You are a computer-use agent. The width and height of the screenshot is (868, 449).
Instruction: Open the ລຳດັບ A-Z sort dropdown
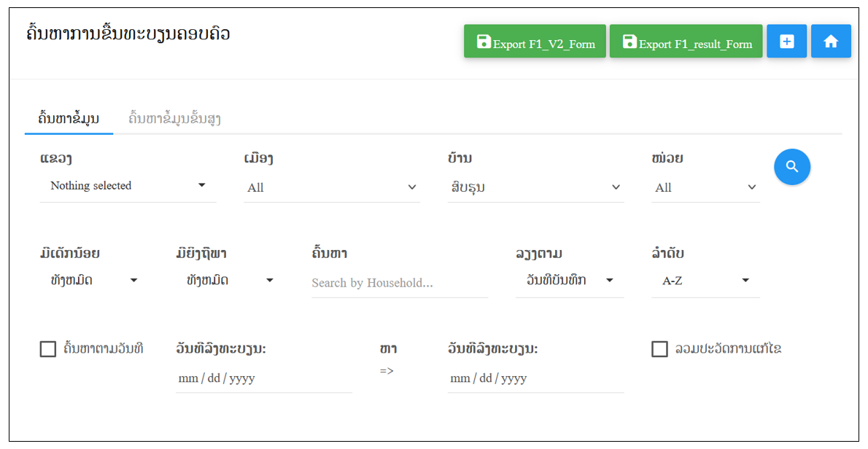click(x=705, y=281)
